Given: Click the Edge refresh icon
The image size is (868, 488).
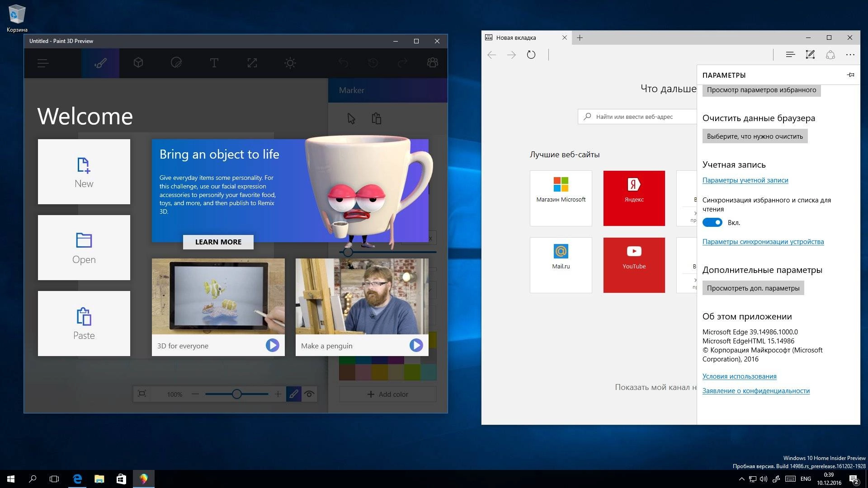Looking at the screenshot, I should 531,55.
